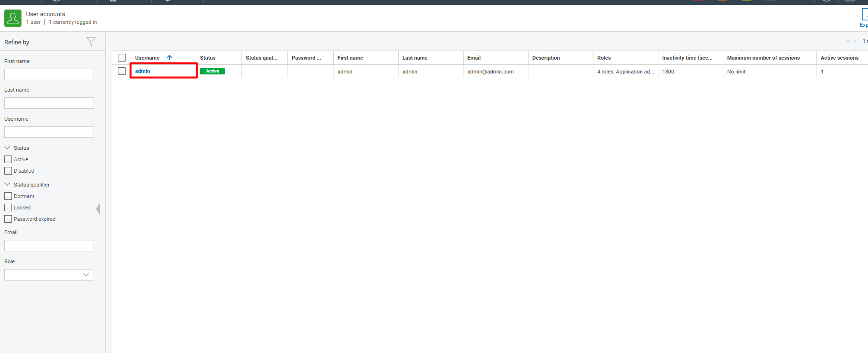The height and width of the screenshot is (353, 868).
Task: Focus the Email filter field
Action: tap(49, 246)
